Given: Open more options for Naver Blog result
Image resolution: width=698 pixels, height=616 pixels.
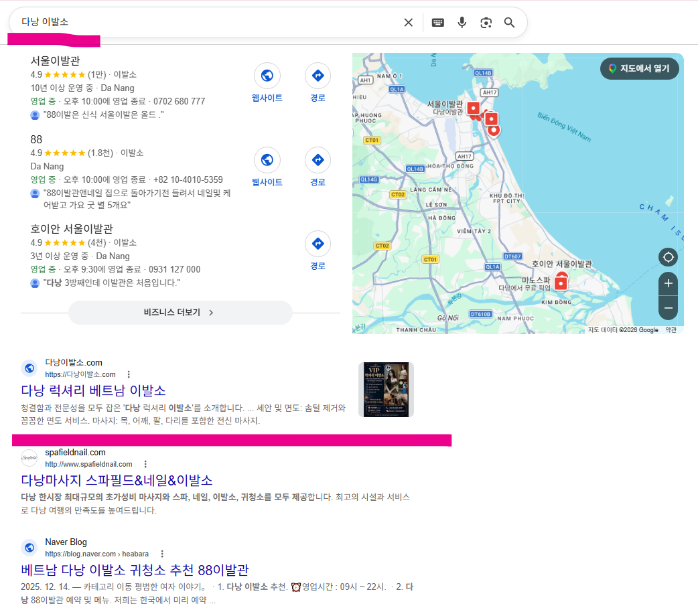Looking at the screenshot, I should point(162,554).
